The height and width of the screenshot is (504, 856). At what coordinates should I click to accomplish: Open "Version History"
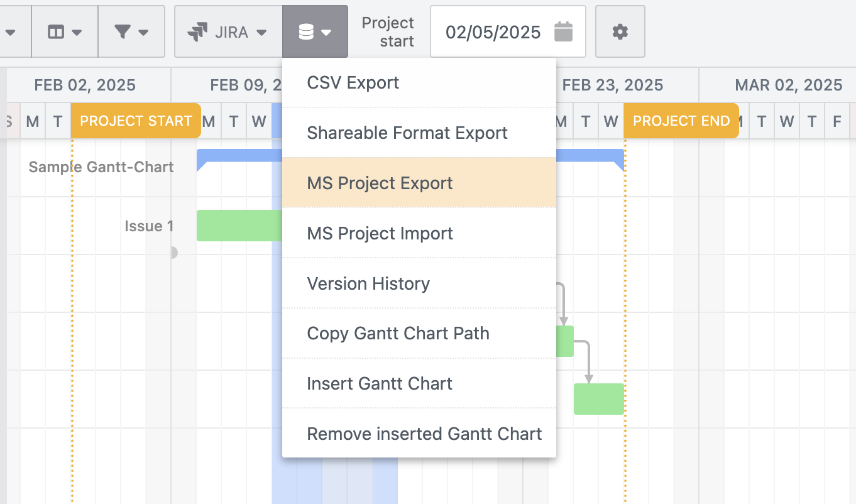[x=368, y=283]
